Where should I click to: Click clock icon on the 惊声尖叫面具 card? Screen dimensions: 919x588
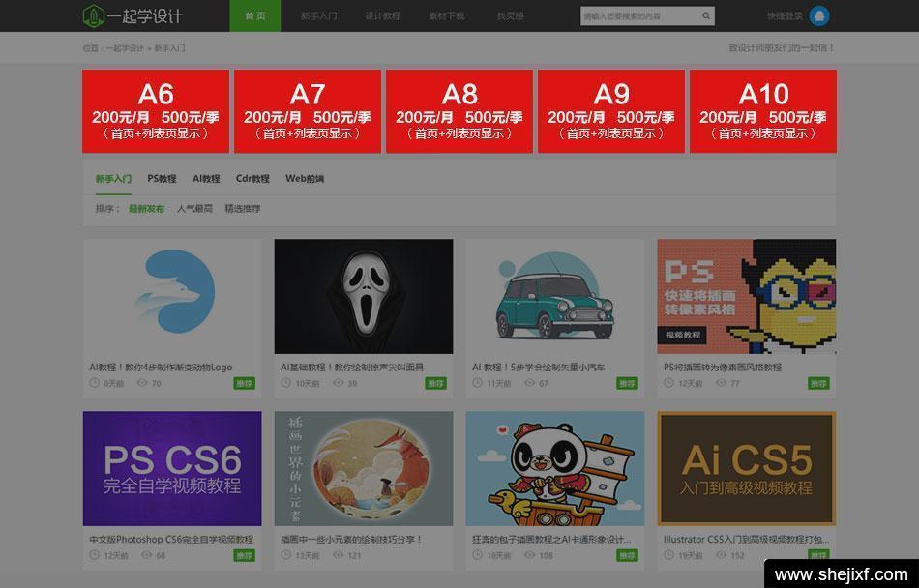tap(286, 383)
